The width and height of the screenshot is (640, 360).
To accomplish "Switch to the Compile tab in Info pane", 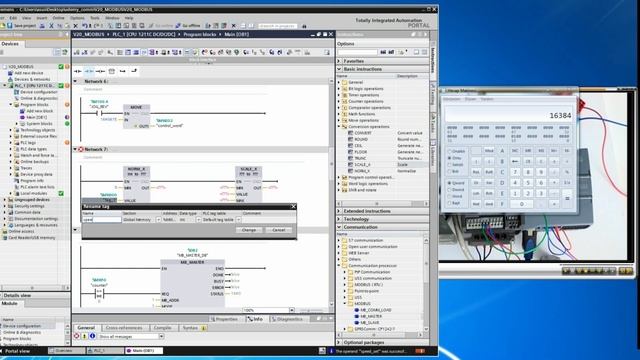I will [x=162, y=328].
